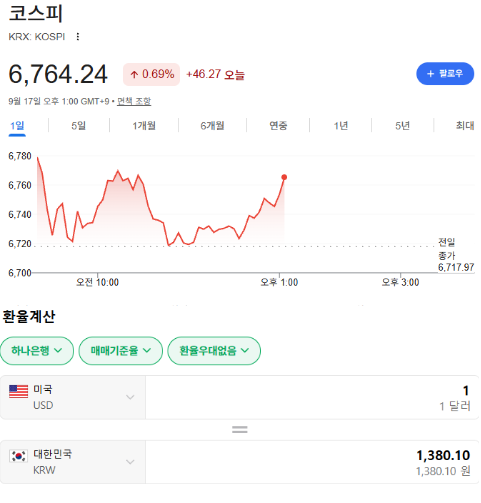
Task: Open the 면책 조항 disclaimer link
Action: [134, 101]
